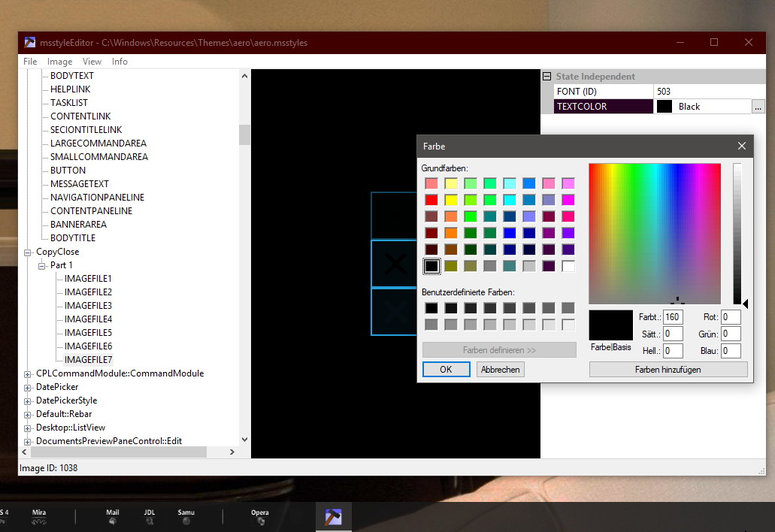Close the Farbe color dialog

(741, 146)
